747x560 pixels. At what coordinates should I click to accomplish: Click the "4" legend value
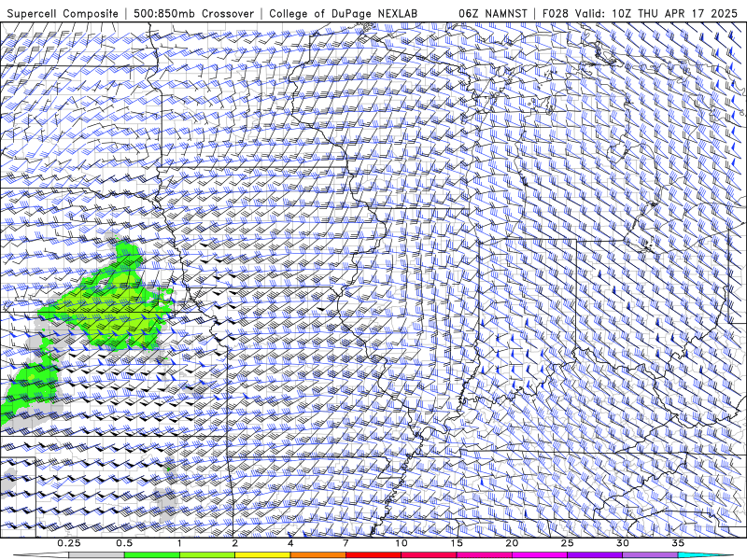coord(290,543)
